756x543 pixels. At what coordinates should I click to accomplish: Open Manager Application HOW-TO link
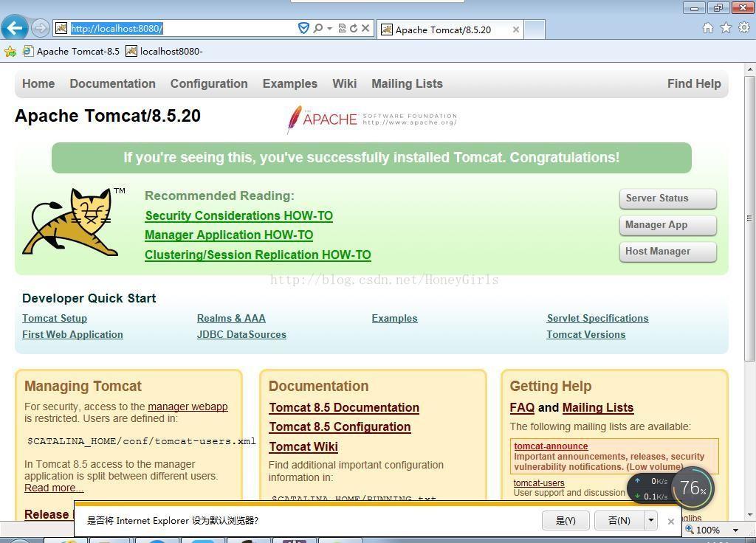[228, 235]
